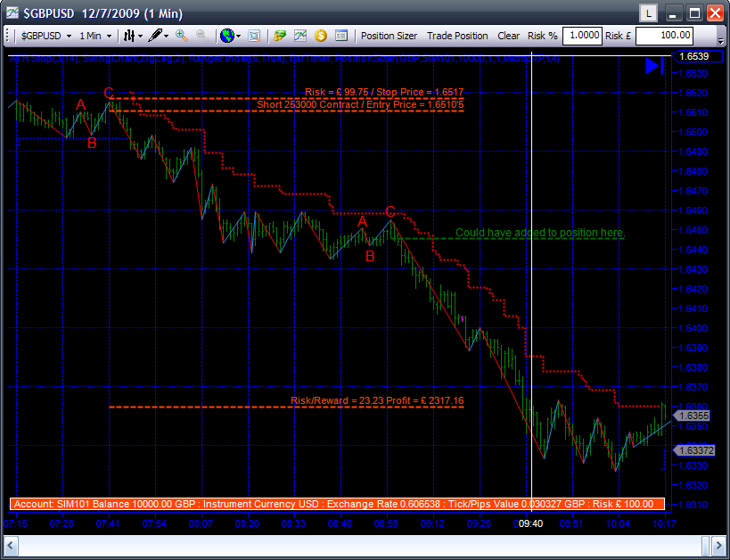The height and width of the screenshot is (560, 730).
Task: Click the L link button in title bar
Action: click(x=649, y=13)
